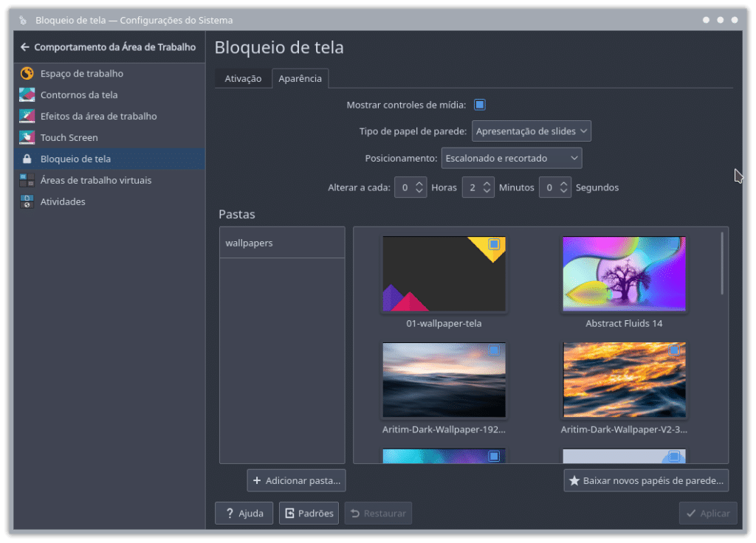The image size is (756, 543).
Task: Select the Aparência tab
Action: [300, 79]
